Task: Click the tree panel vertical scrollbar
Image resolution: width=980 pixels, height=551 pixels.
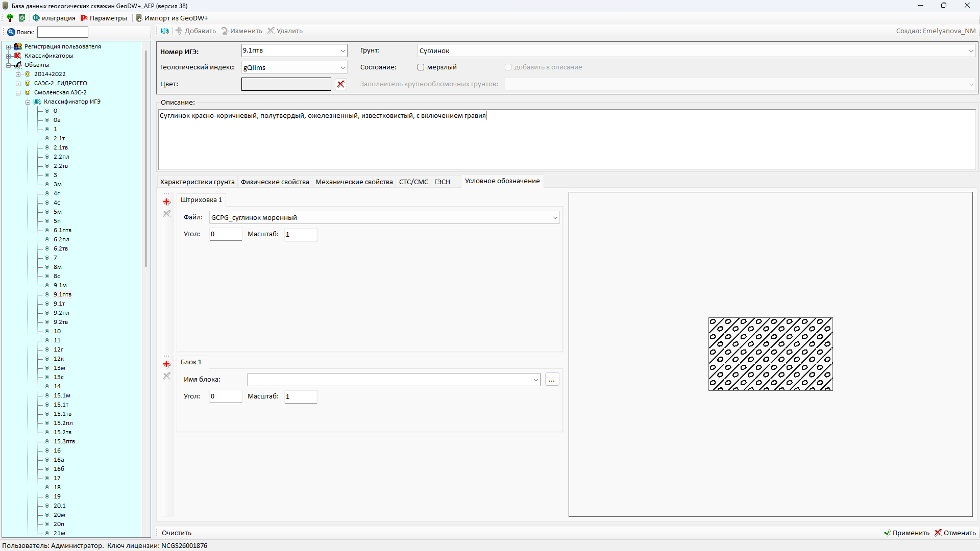Action: (146, 158)
